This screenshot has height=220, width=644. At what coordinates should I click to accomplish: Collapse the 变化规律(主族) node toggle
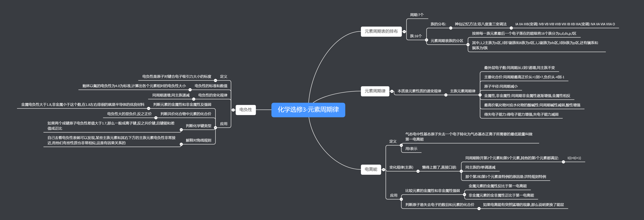(418, 171)
